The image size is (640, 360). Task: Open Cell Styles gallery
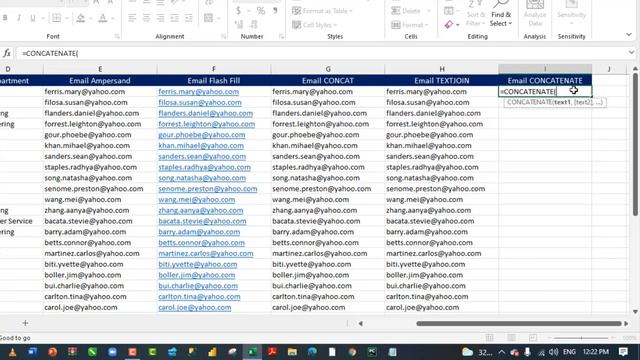click(315, 25)
